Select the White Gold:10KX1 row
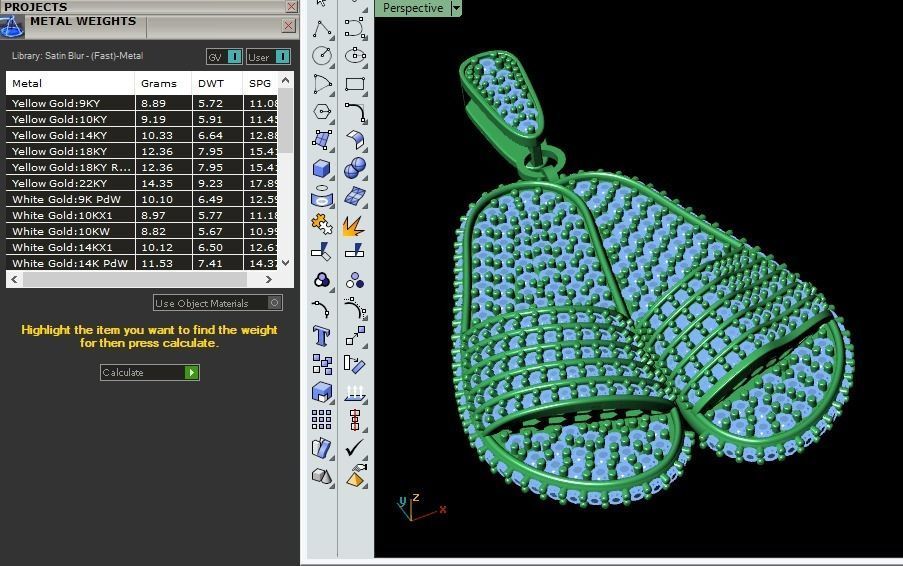This screenshot has width=903, height=566. 142,215
